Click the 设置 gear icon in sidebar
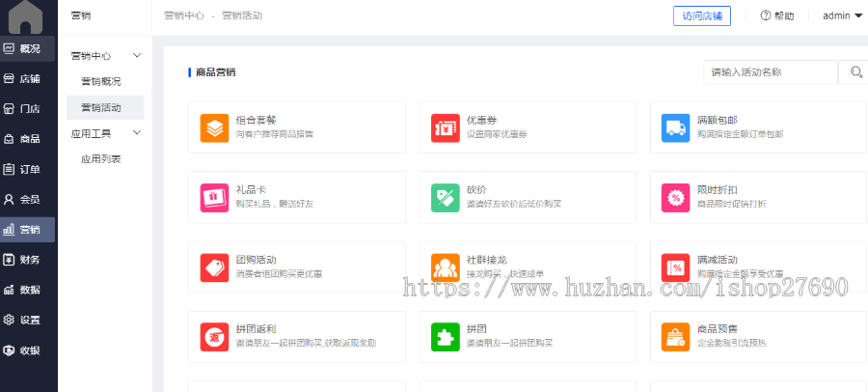 [x=9, y=320]
